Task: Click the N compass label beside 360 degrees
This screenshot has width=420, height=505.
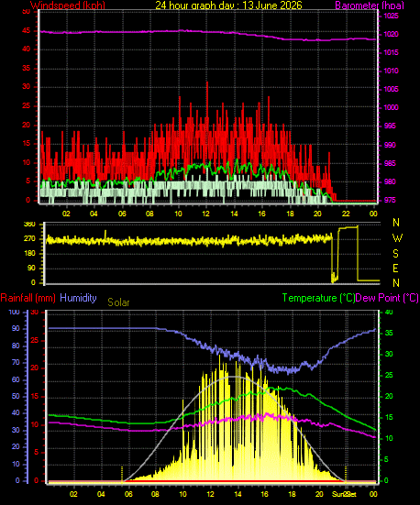Action: point(396,222)
